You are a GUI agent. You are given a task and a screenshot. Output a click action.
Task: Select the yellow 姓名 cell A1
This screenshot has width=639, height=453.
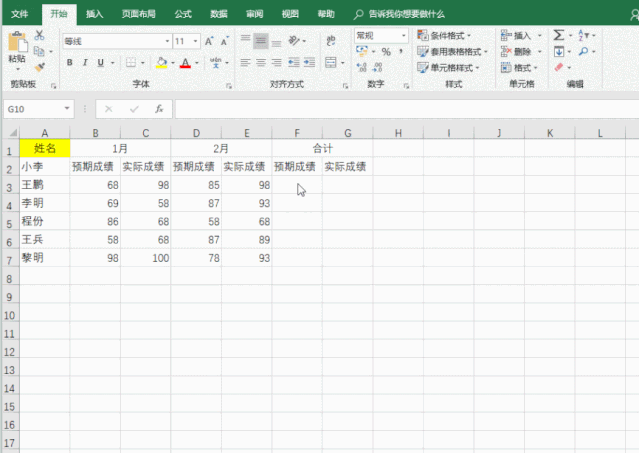(x=45, y=148)
